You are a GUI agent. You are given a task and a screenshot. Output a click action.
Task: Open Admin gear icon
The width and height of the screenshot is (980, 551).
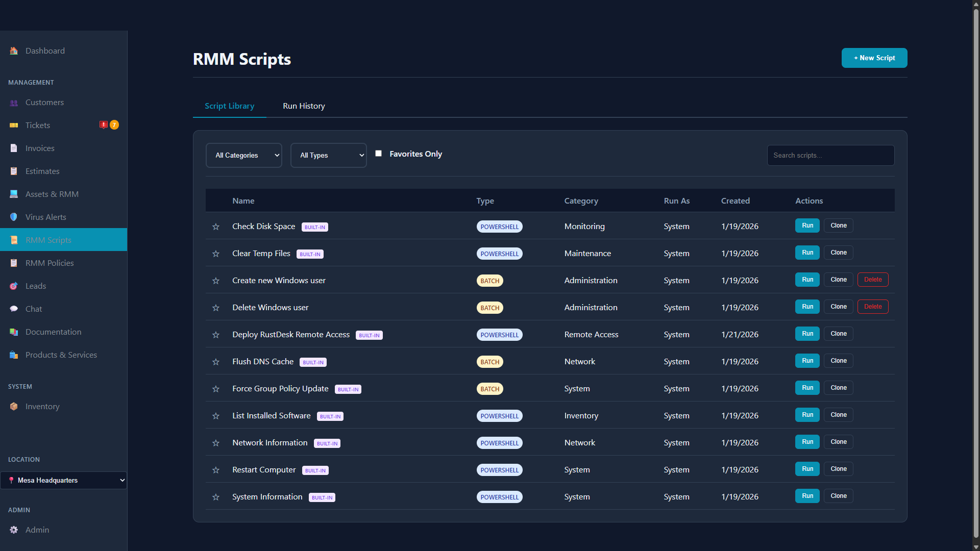tap(14, 530)
